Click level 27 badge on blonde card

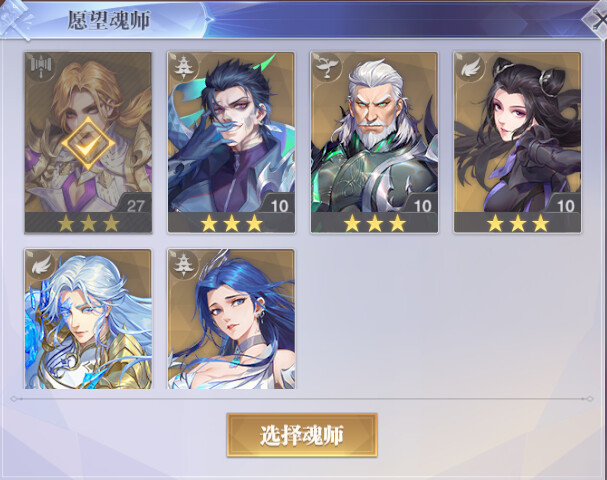(x=135, y=205)
